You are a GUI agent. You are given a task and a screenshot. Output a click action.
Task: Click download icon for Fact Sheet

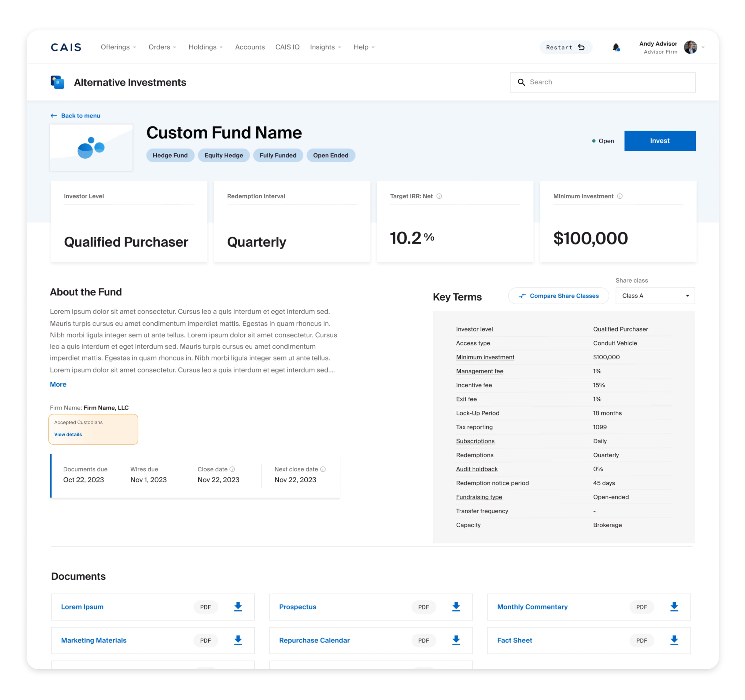point(674,640)
